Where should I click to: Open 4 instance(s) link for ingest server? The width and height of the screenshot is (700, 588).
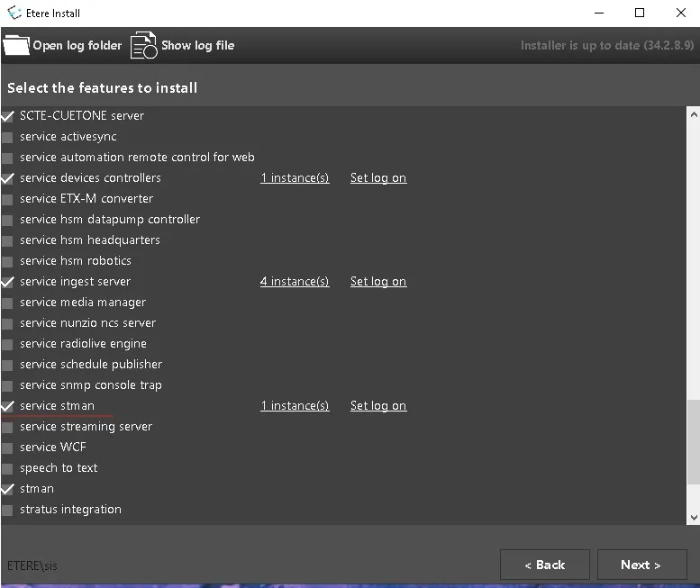pyautogui.click(x=295, y=282)
